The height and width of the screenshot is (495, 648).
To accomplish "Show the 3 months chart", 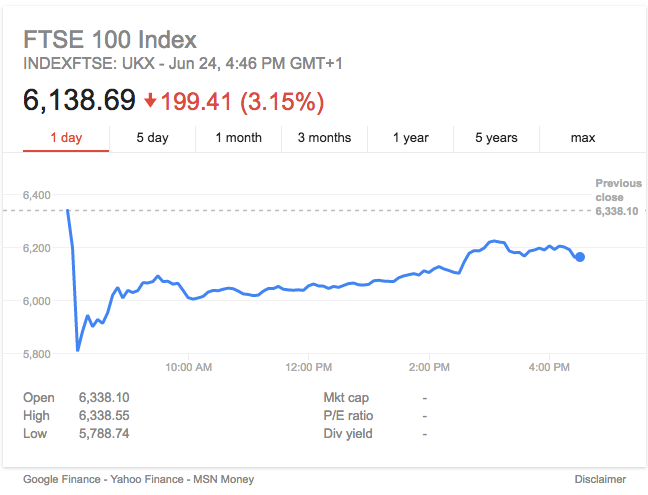I will [324, 138].
